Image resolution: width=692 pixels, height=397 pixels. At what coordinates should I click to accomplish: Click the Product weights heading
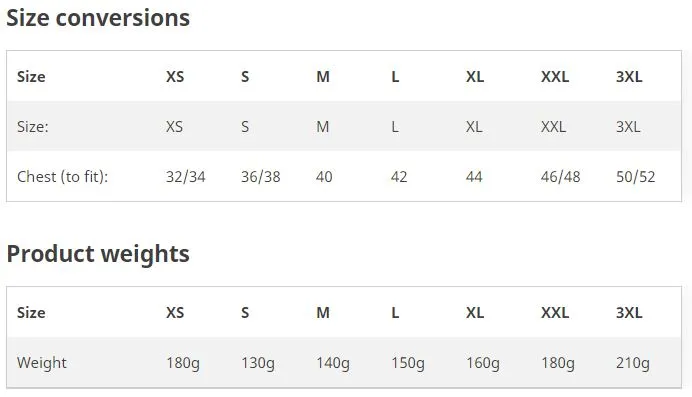(98, 254)
